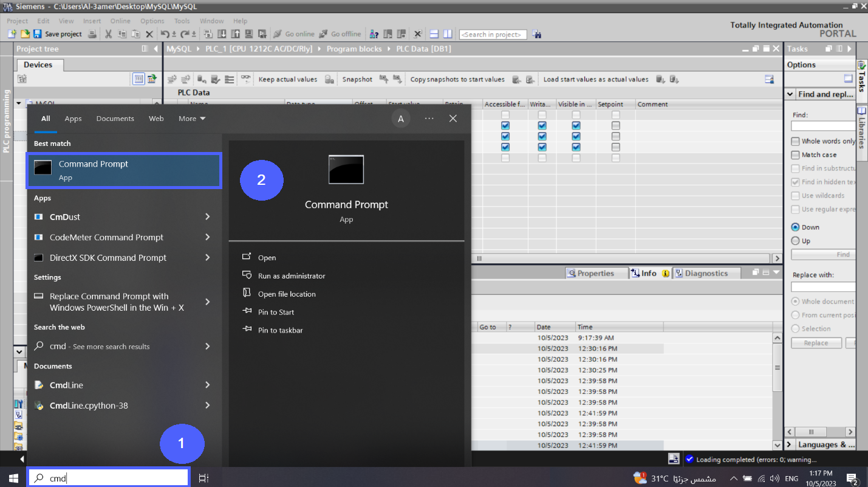Click the monitor-all glasses icon in DB toolbar
The width and height of the screenshot is (868, 487).
[246, 79]
